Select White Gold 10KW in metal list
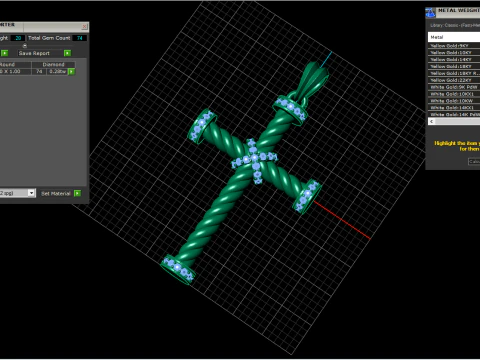The height and width of the screenshot is (360, 480). coord(454,101)
